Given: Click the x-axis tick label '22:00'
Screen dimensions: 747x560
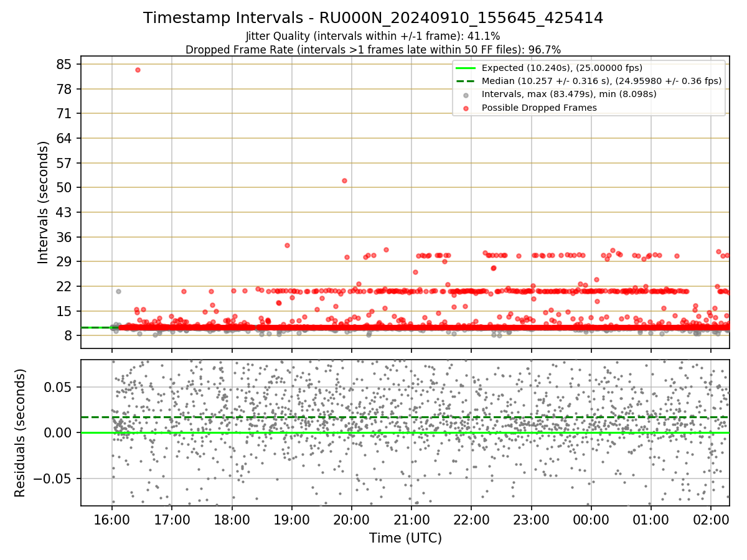Looking at the screenshot, I should click(471, 519).
